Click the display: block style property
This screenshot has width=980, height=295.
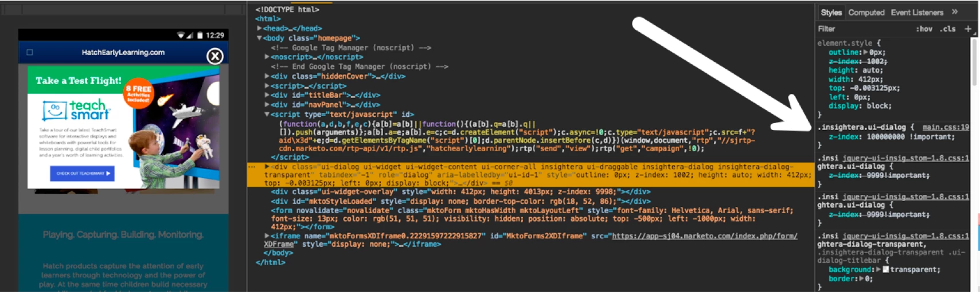860,106
